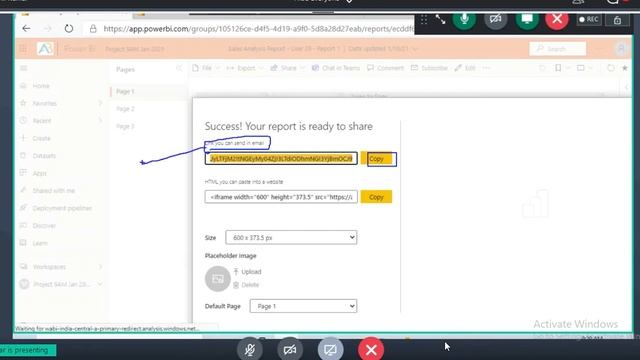
Task: Click the Subscribe button
Action: (x=429, y=68)
